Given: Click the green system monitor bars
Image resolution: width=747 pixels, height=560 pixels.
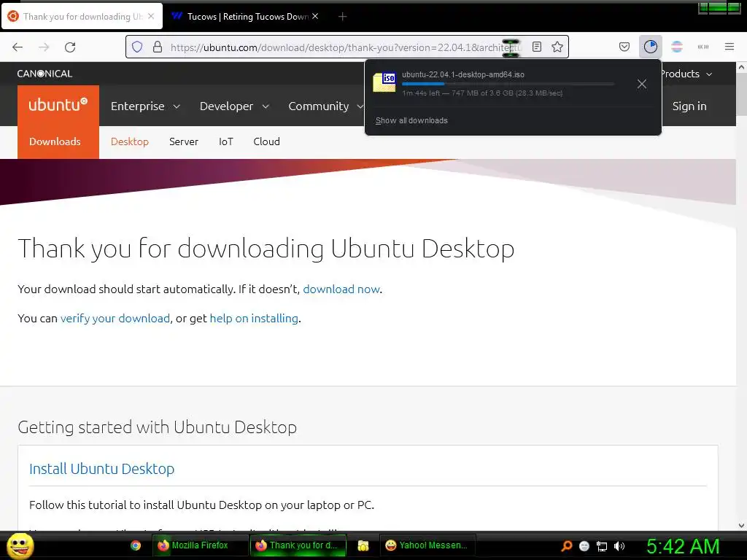Looking at the screenshot, I should tap(719, 7).
